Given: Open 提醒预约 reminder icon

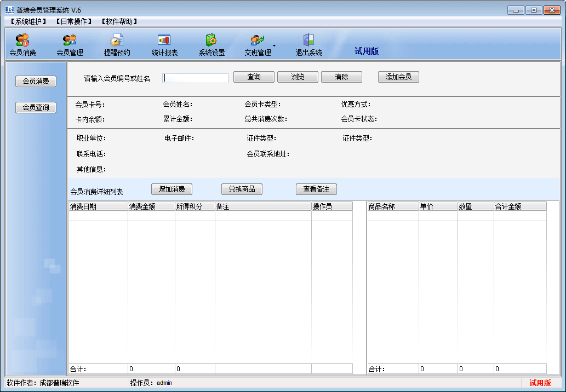Looking at the screenshot, I should point(117,41).
